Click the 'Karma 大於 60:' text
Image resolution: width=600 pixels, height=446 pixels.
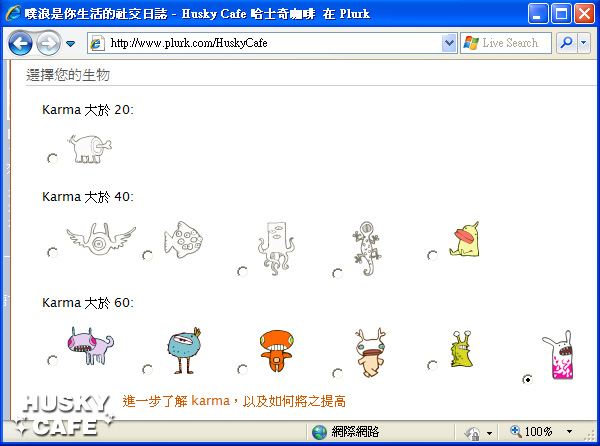88,303
